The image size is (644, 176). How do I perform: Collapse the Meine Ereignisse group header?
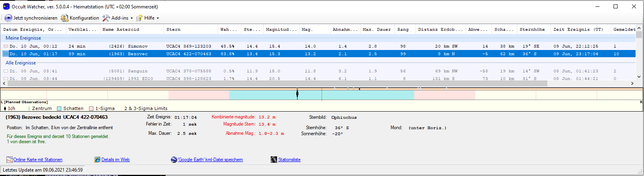click(23, 38)
